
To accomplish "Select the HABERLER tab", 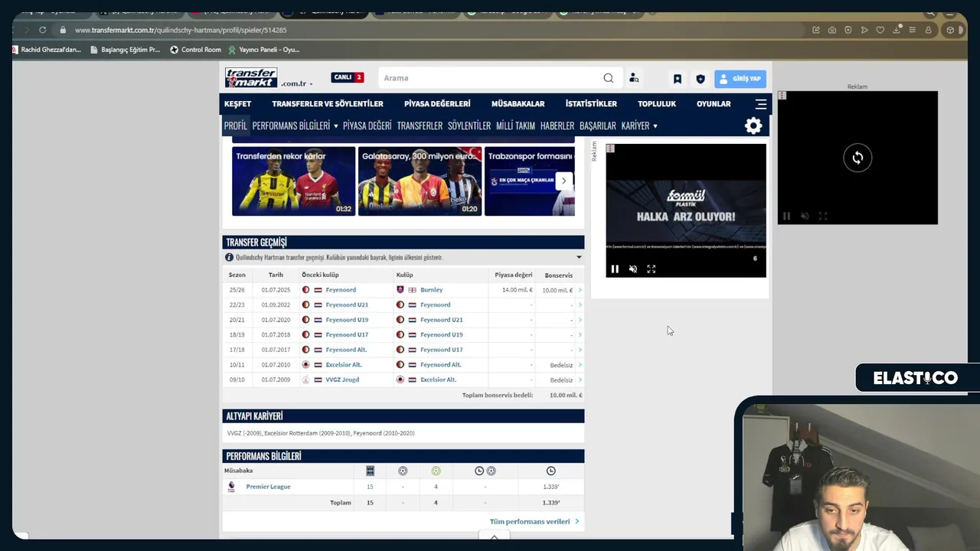I will tap(557, 126).
